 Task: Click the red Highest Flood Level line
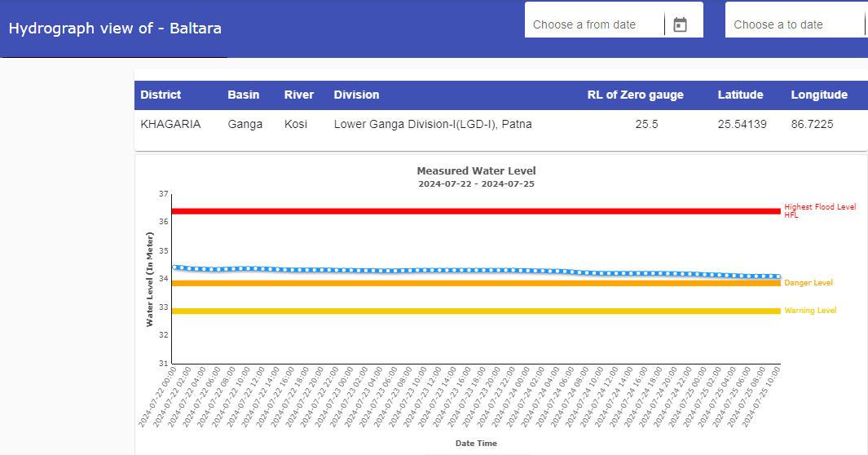coord(476,211)
